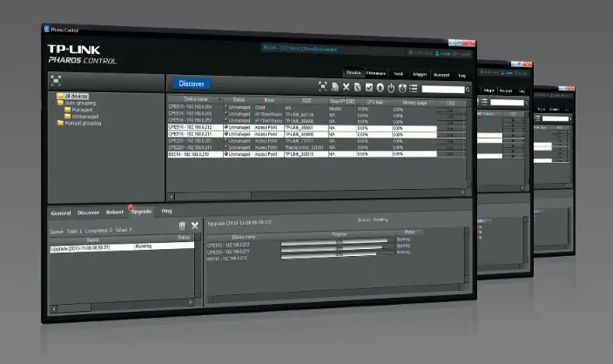Select the Manual grouping folder in the tree
Screen dimensions: 613x364
pos(79,123)
